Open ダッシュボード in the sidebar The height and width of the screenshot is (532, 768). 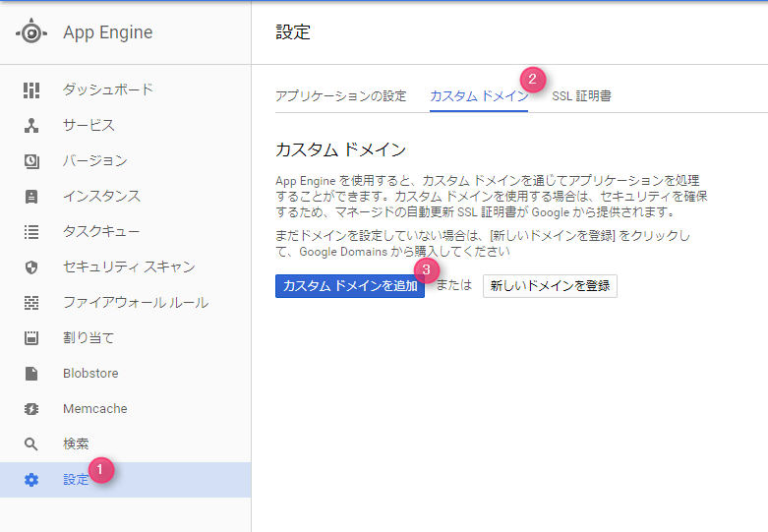[x=126, y=90]
